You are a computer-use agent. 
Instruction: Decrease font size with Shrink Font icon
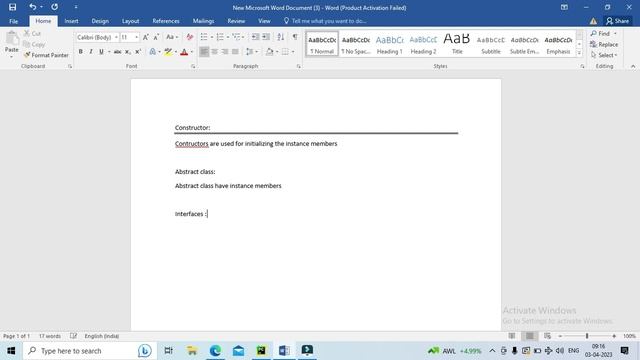tap(156, 37)
